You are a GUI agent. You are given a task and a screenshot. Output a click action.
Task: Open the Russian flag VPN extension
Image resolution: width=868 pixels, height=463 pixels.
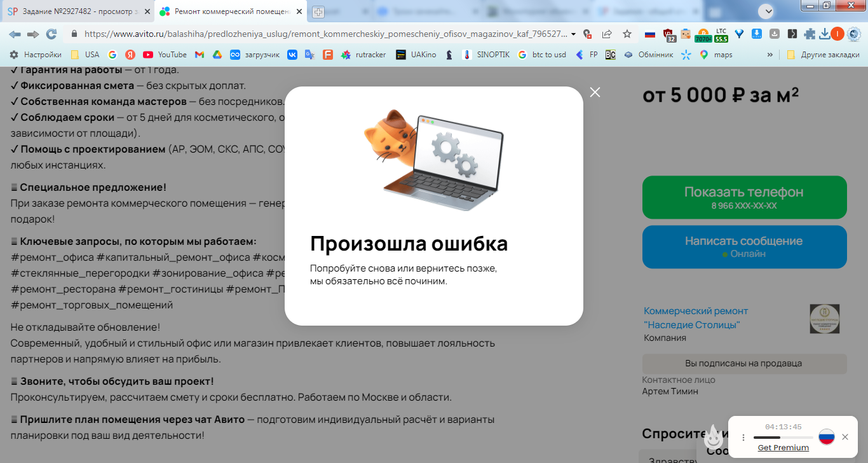[x=649, y=34]
